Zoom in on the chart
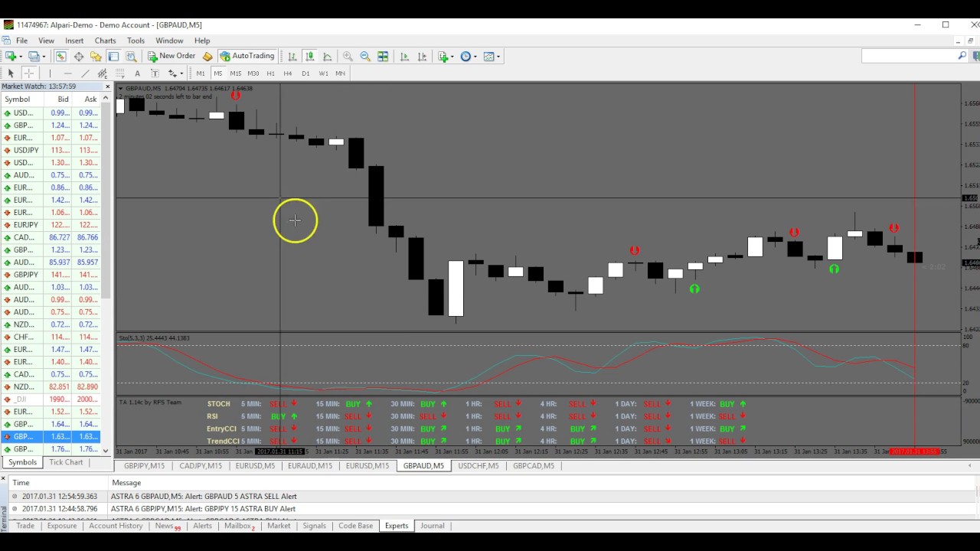Viewport: 980px width, 551px height. click(x=348, y=56)
